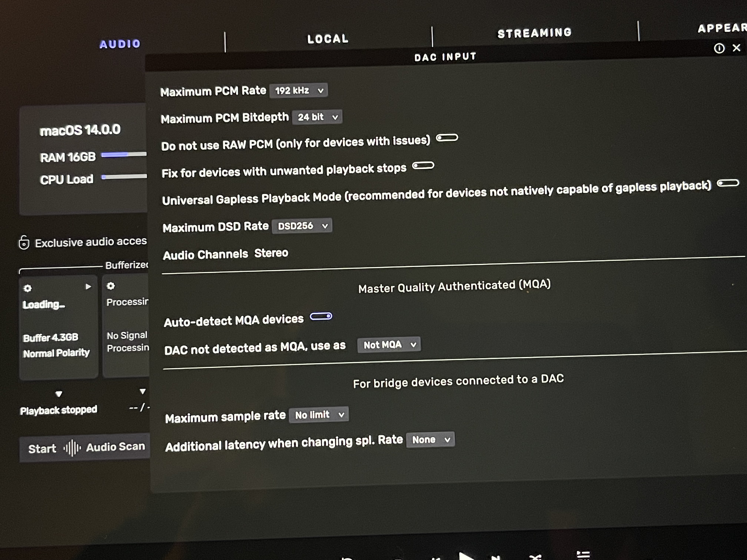The height and width of the screenshot is (560, 747).
Task: Click the down triangle below the Processing panel
Action: (142, 391)
